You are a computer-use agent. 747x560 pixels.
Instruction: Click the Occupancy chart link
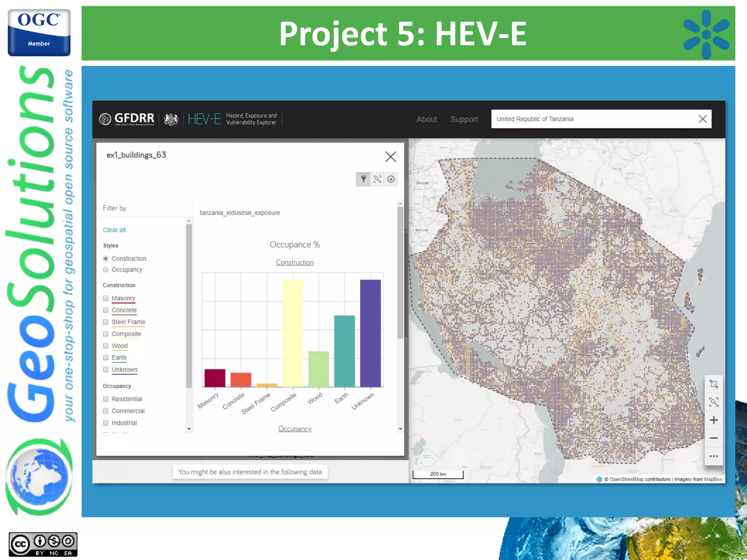pyautogui.click(x=295, y=429)
